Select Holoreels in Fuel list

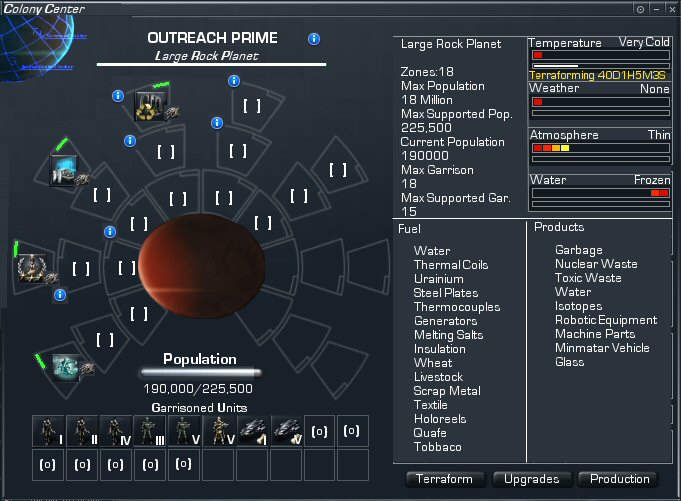440,419
